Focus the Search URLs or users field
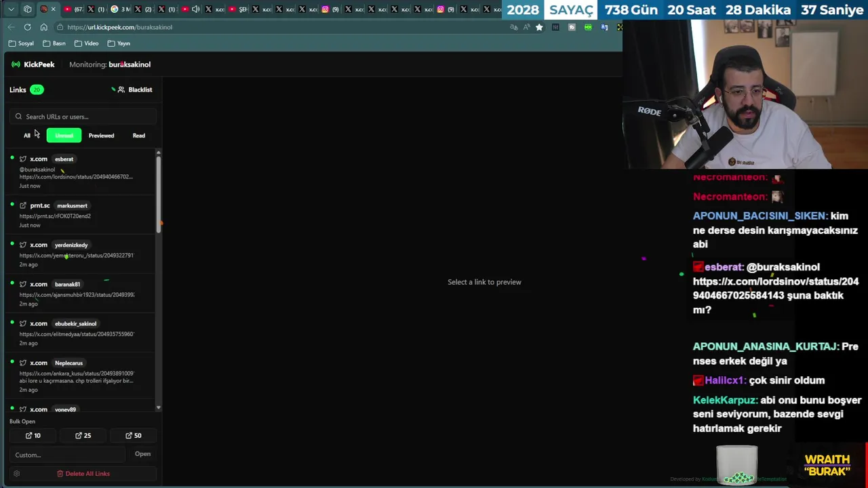This screenshot has width=868, height=488. tap(83, 117)
